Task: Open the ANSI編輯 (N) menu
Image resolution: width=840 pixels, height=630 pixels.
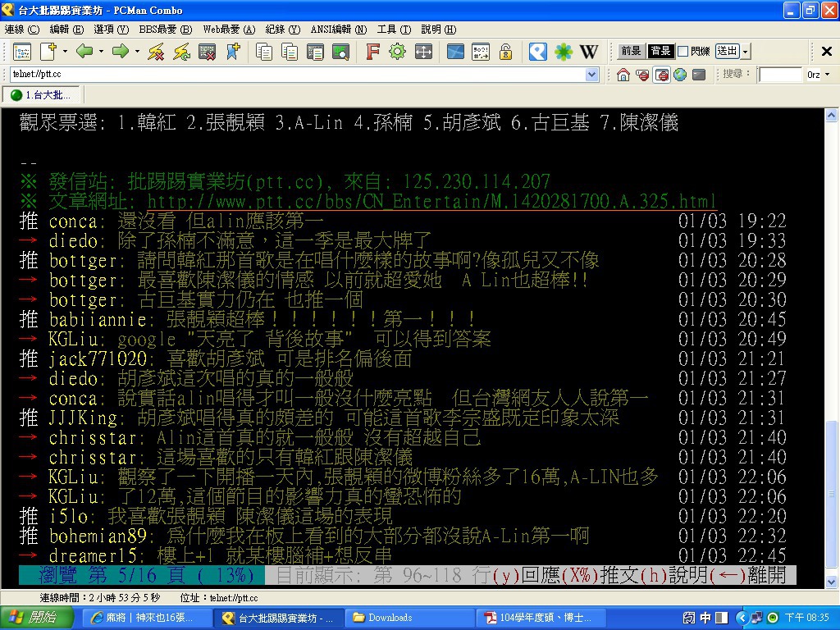Action: click(339, 30)
